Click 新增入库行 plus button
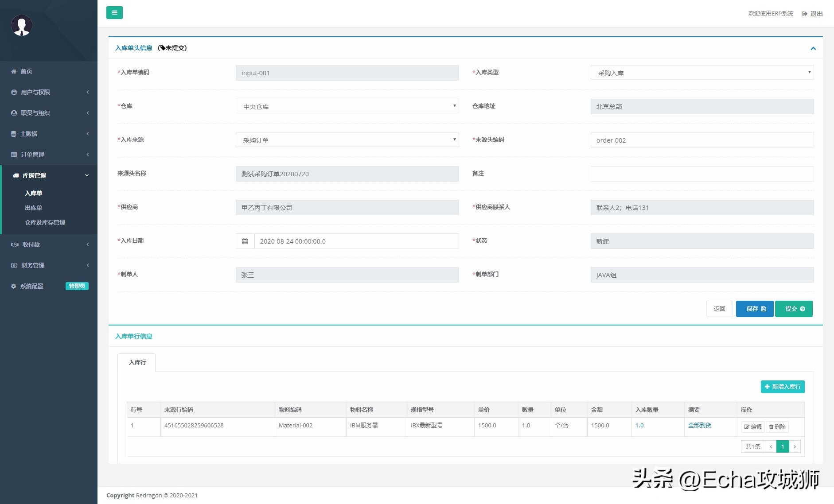834x504 pixels. pyautogui.click(x=783, y=387)
